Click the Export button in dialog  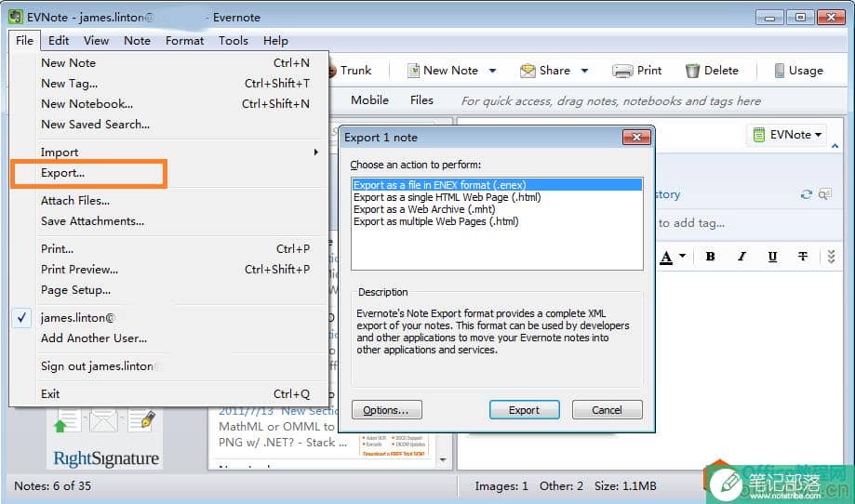point(524,410)
